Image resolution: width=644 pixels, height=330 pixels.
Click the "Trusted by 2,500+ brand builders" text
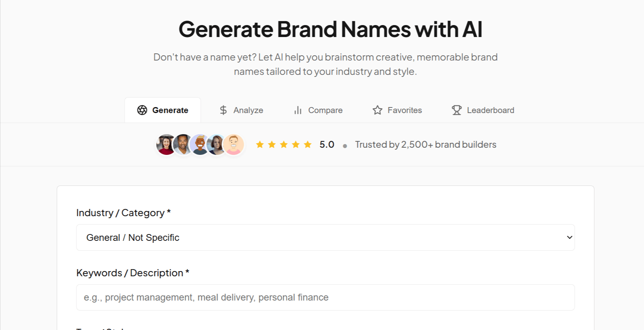[x=425, y=144]
